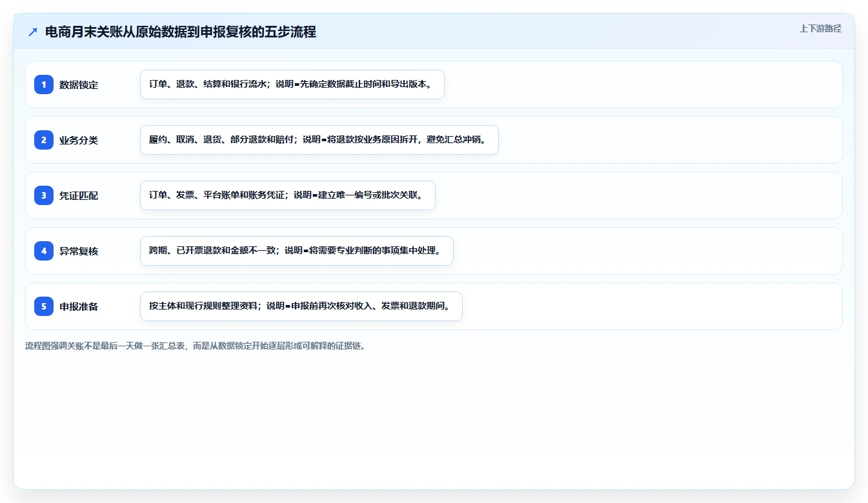The image size is (868, 503).
Task: Click the 跨期、已开票退款 description box
Action: (297, 251)
